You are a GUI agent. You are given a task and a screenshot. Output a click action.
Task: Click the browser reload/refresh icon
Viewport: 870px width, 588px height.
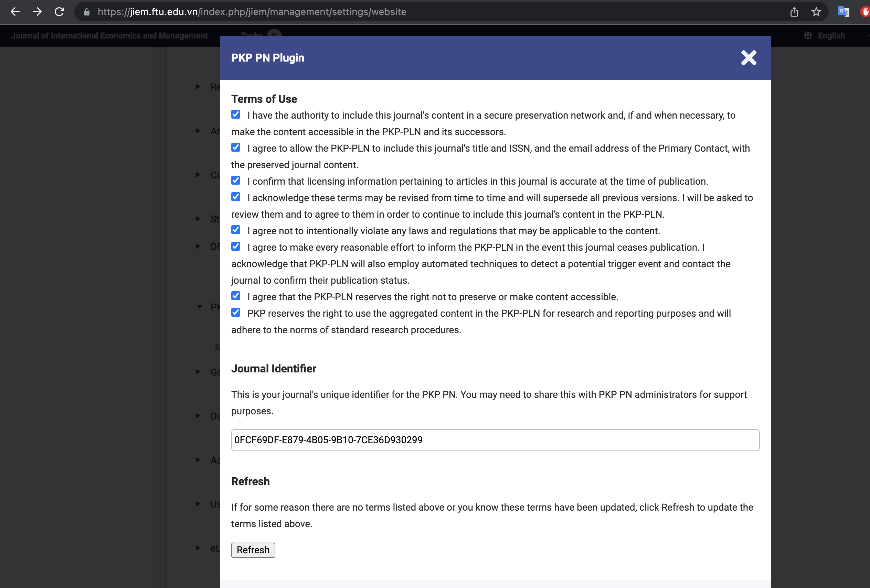point(59,12)
